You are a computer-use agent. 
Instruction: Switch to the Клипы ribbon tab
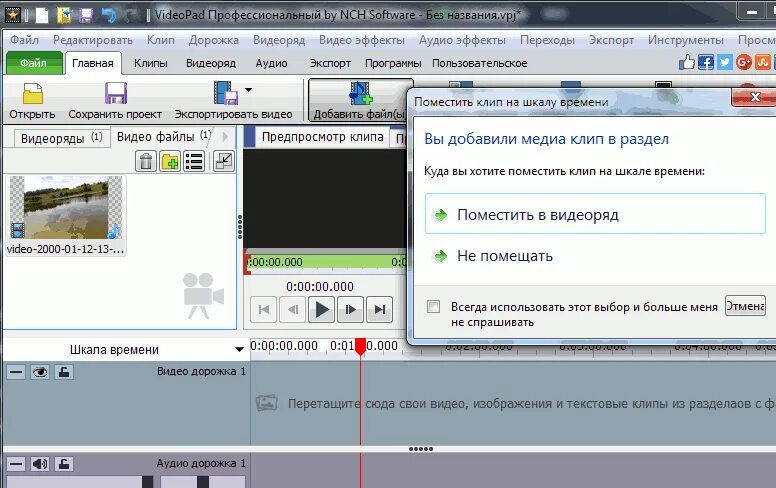[x=150, y=63]
